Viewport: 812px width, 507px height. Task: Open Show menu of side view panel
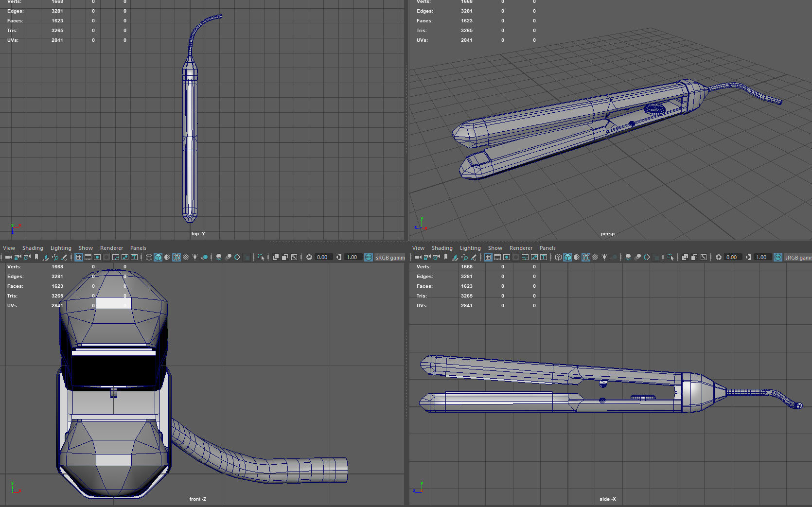pos(495,248)
